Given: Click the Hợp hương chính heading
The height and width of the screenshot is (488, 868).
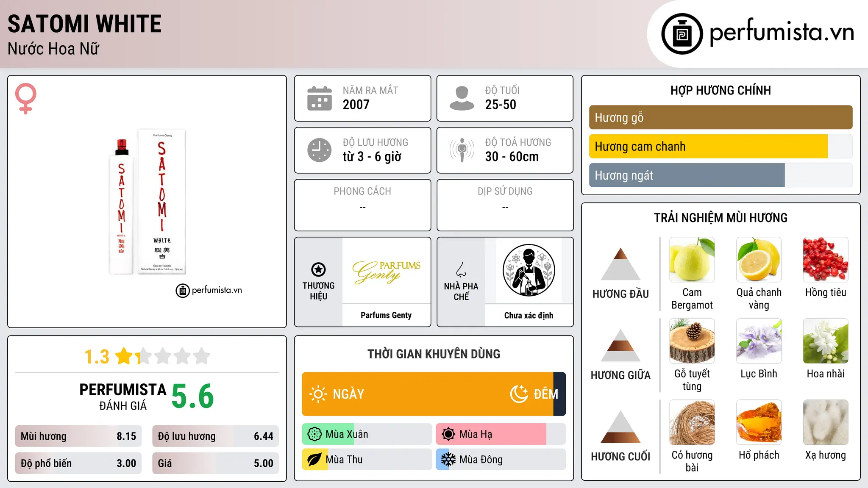Looking at the screenshot, I should 721,90.
